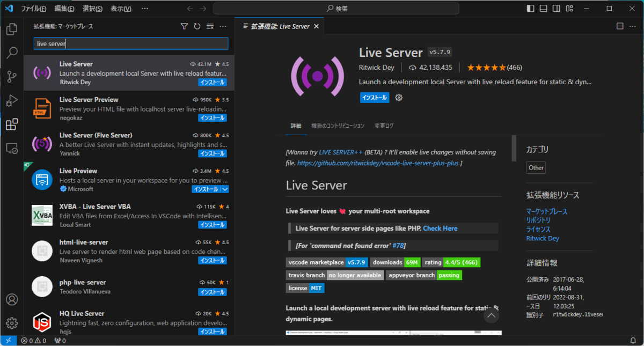644x346 pixels.
Task: Clear extensions search results icon
Action: (x=210, y=26)
